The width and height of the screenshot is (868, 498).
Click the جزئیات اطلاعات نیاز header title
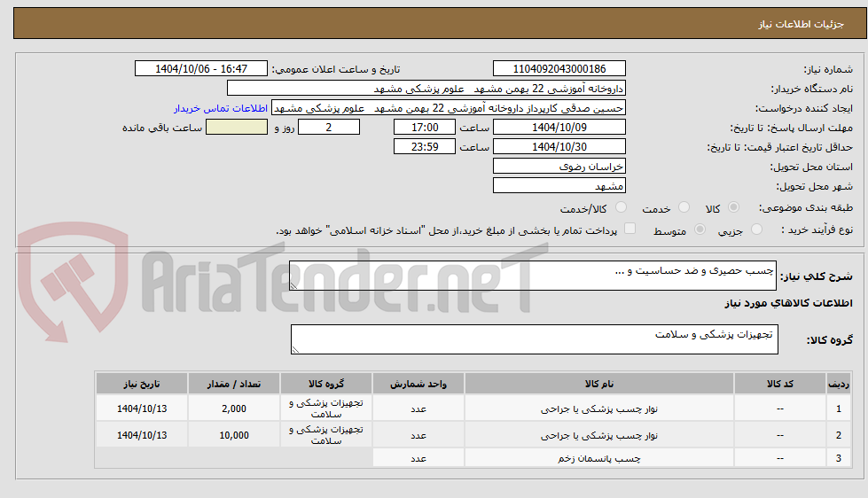pos(801,24)
